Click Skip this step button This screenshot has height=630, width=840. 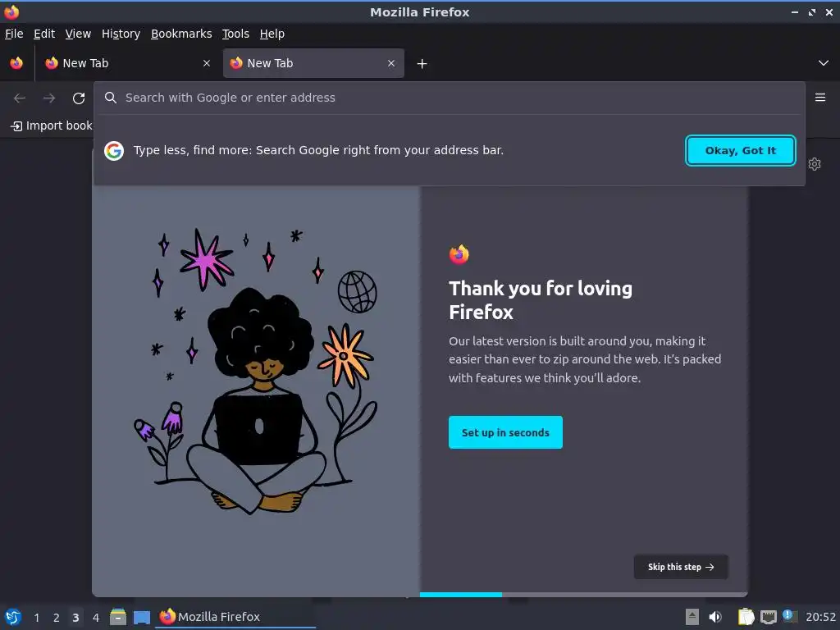click(681, 567)
